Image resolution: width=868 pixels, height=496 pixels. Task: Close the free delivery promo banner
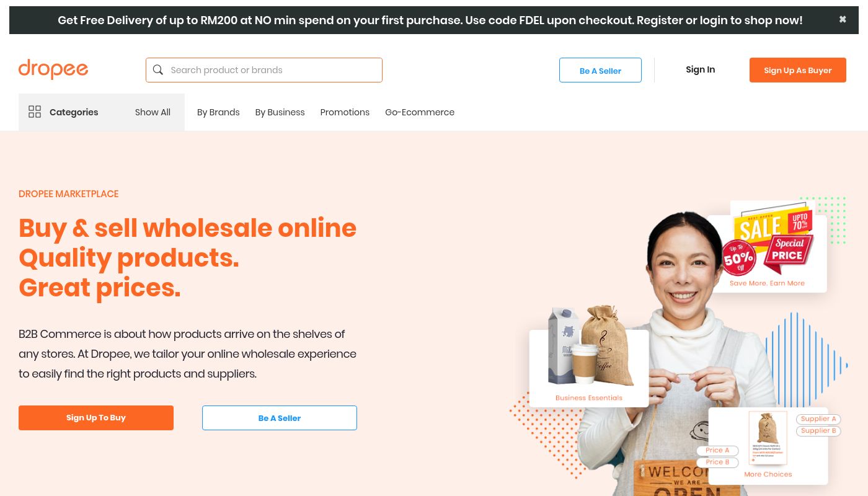pyautogui.click(x=843, y=20)
